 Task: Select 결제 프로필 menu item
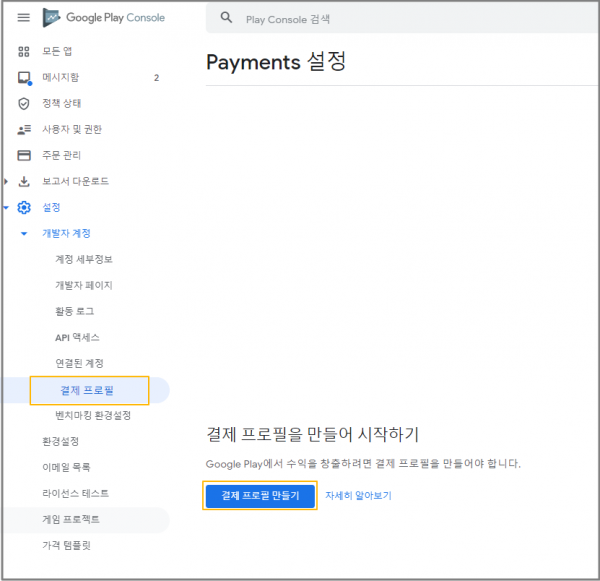coord(88,389)
